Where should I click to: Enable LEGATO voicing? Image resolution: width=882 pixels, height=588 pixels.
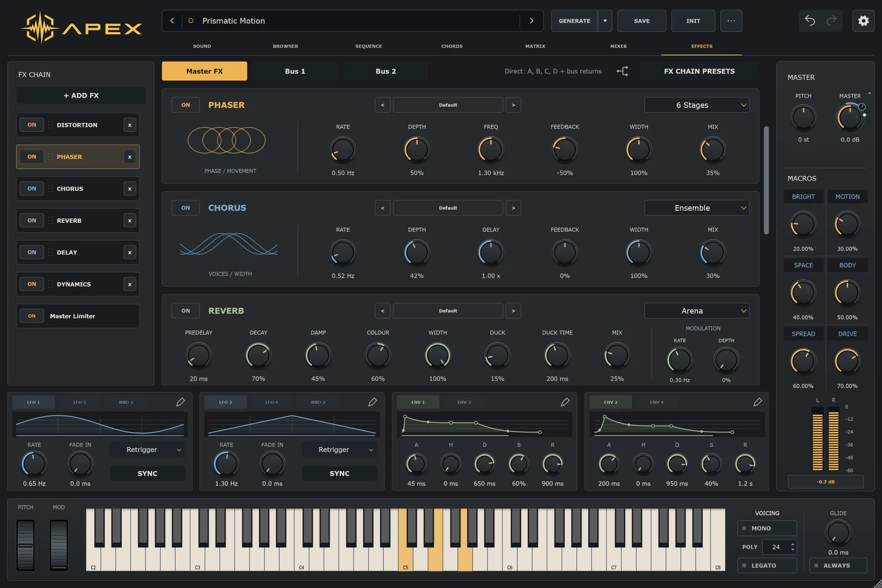click(767, 565)
